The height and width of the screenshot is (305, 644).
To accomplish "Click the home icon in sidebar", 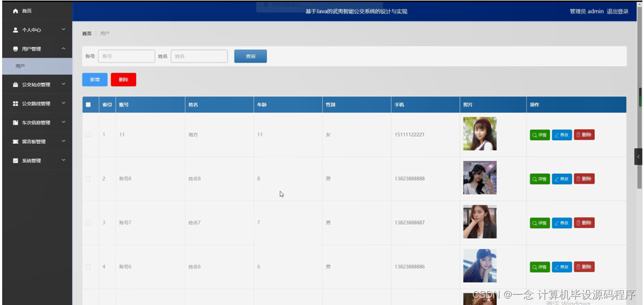I will 16,11.
